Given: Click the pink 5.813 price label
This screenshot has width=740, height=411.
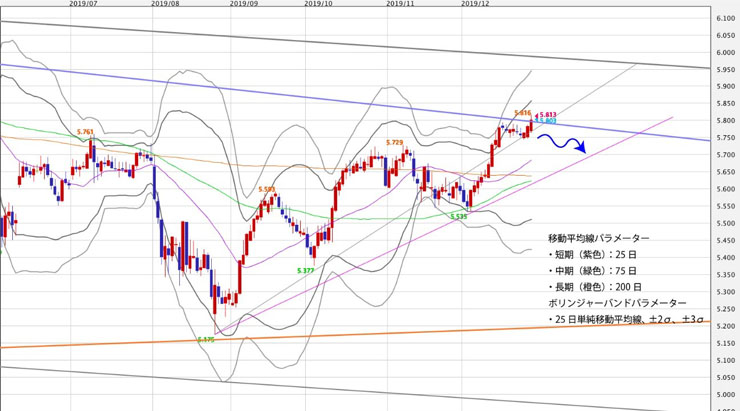Looking at the screenshot, I should click(548, 115).
